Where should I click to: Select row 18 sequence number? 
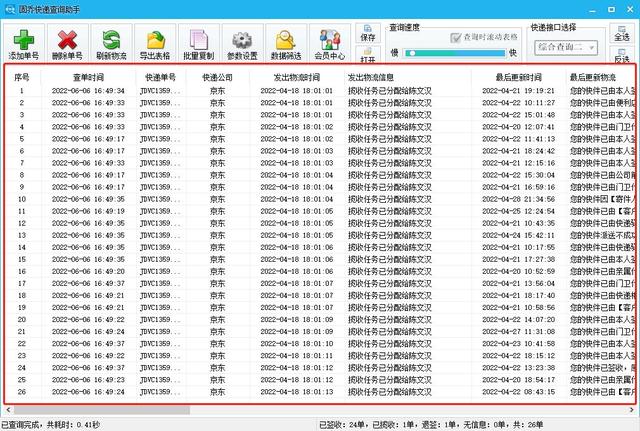pyautogui.click(x=22, y=295)
